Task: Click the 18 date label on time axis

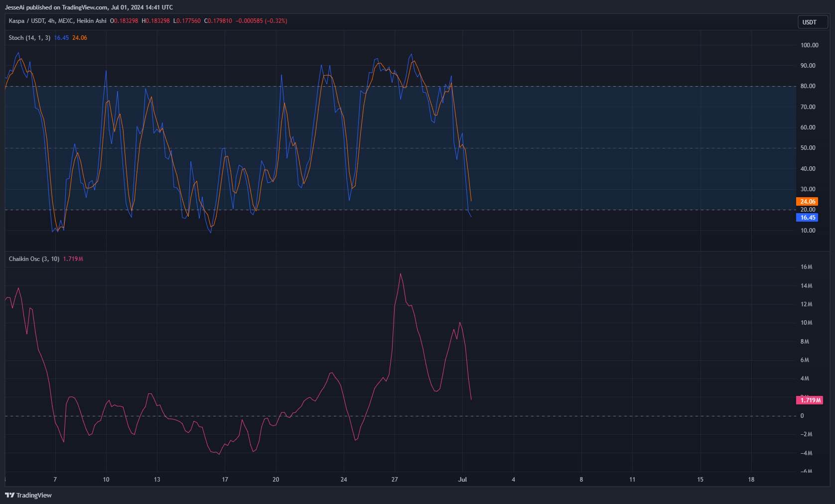Action: (751, 480)
